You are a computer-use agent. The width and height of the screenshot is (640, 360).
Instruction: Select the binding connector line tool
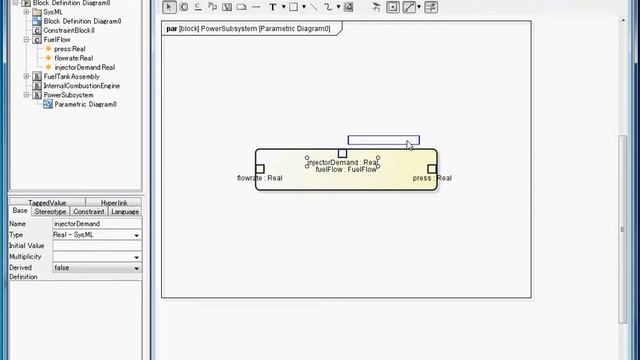click(x=256, y=7)
